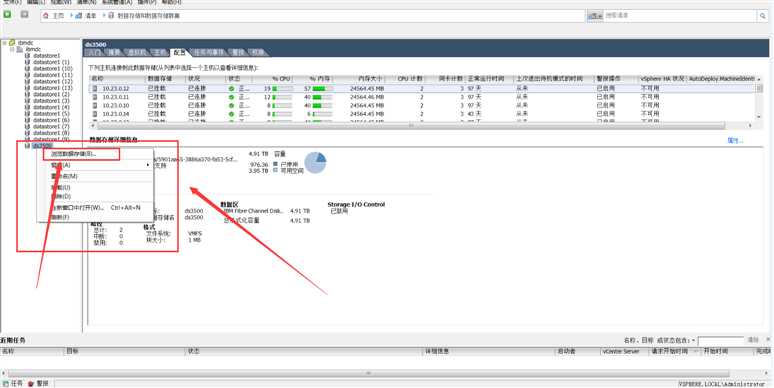
Task: Switch to the 虚拟机 tab
Action: pyautogui.click(x=136, y=52)
